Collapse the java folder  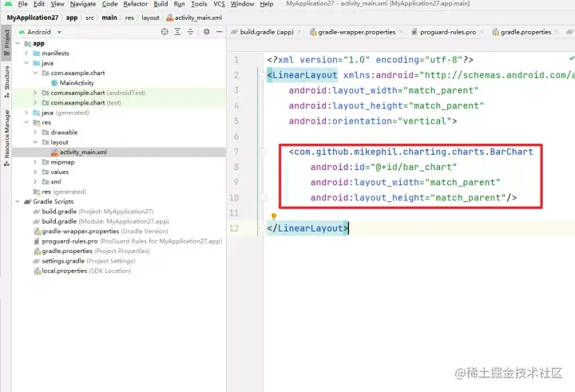[26, 63]
